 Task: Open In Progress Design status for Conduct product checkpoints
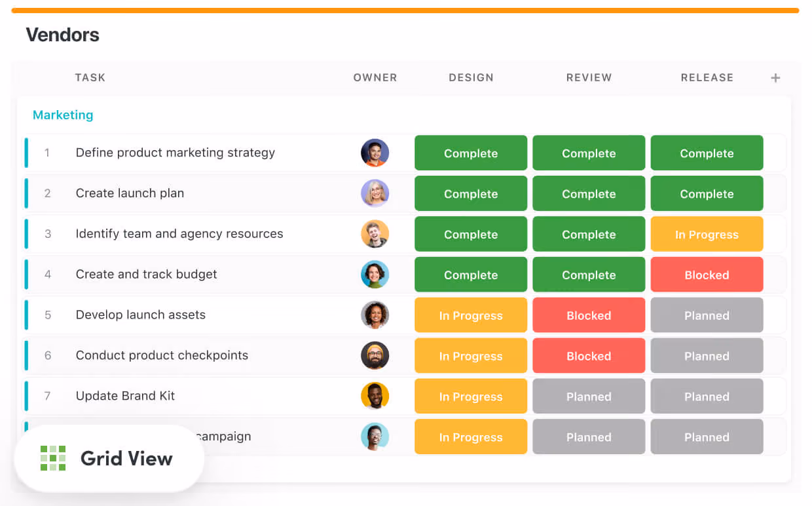[471, 356]
